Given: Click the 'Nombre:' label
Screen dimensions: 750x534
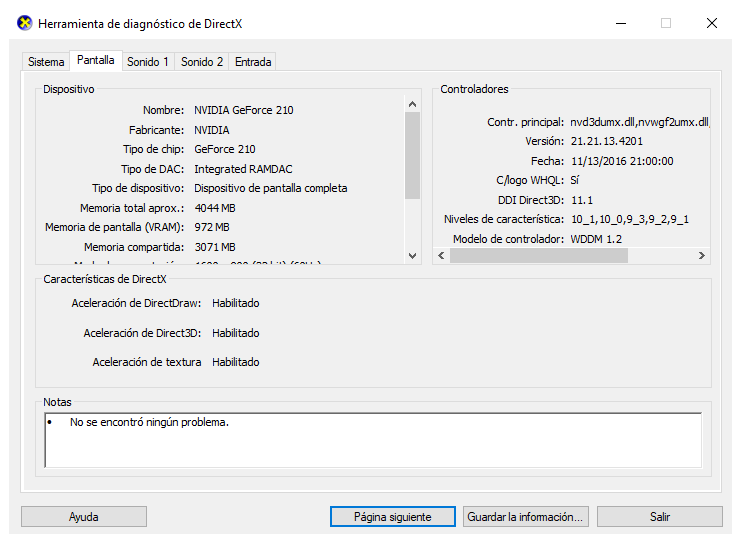Looking at the screenshot, I should 163,110.
